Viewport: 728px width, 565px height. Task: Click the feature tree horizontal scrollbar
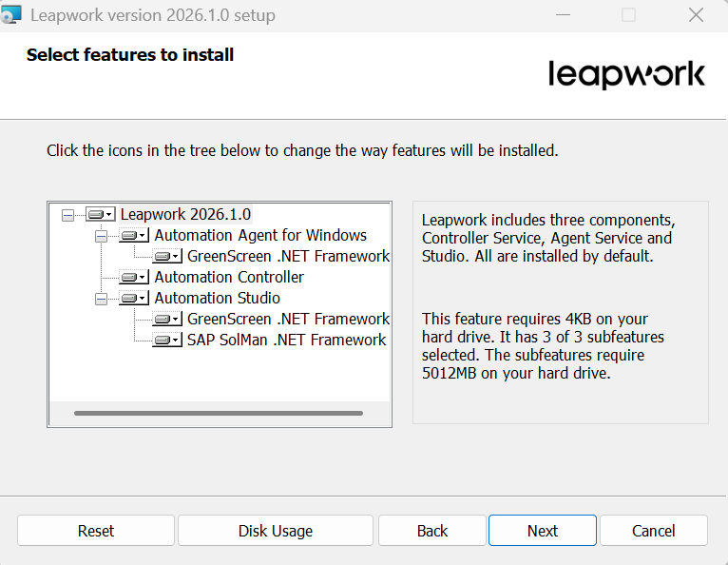pos(219,413)
